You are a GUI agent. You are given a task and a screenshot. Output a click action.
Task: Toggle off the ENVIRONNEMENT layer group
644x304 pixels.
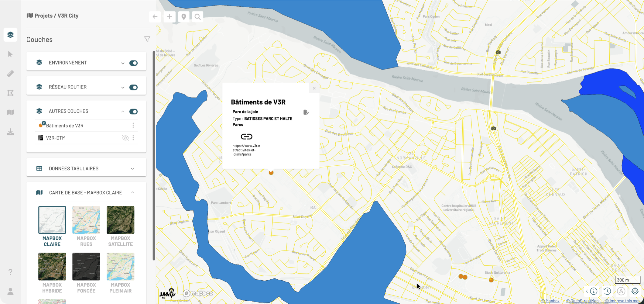click(133, 63)
